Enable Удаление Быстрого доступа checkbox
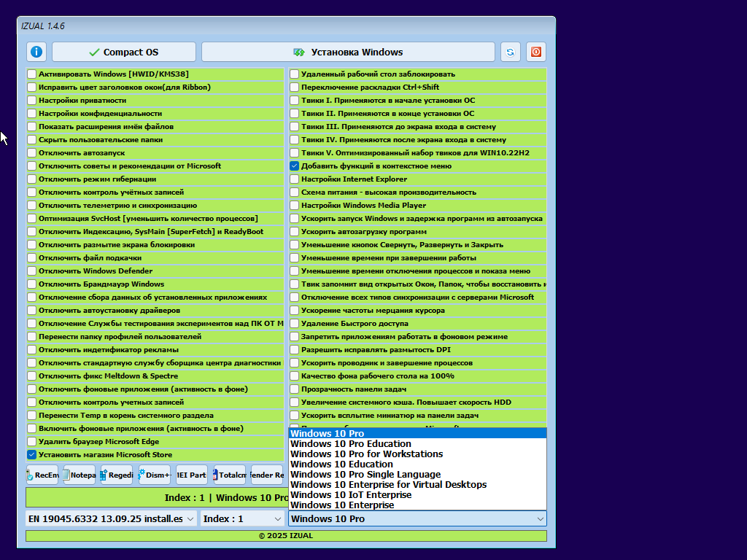The width and height of the screenshot is (747, 560). tap(295, 323)
